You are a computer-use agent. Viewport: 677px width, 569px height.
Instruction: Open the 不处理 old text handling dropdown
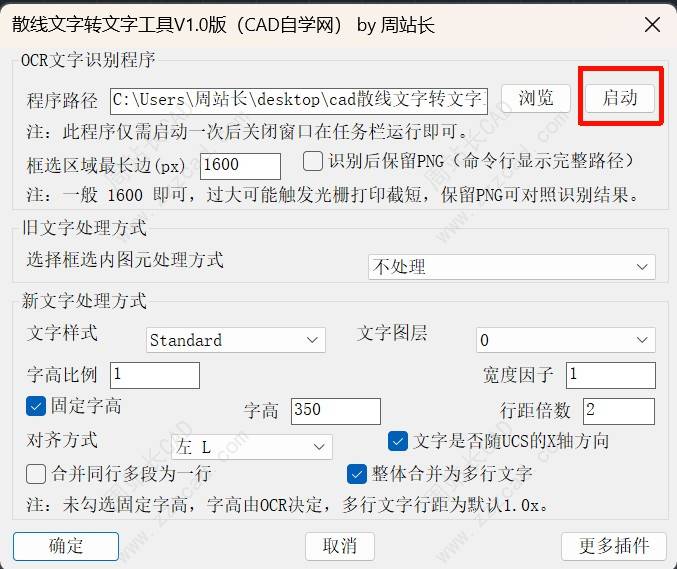tap(512, 267)
